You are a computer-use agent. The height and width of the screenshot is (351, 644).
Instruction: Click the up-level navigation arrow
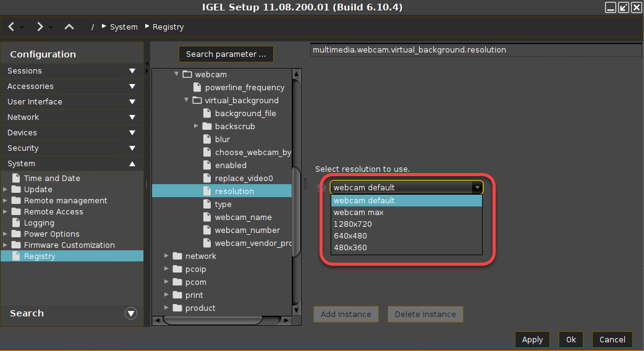[x=69, y=27]
